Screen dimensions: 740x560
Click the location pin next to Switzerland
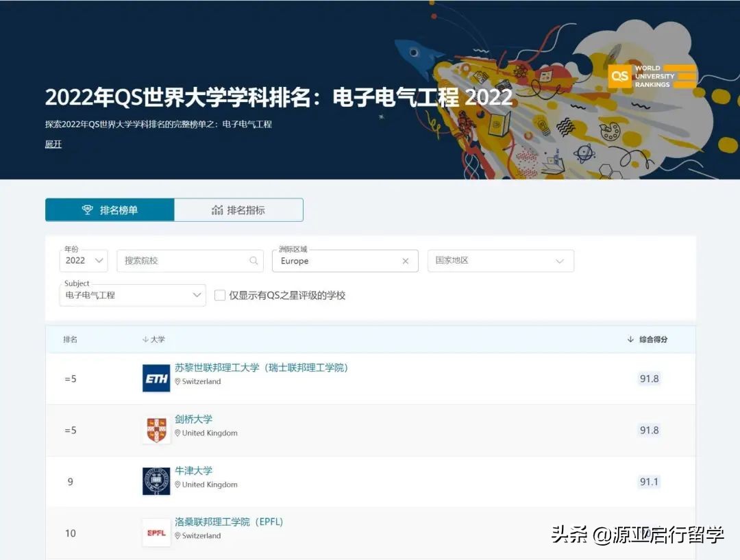[x=178, y=381]
